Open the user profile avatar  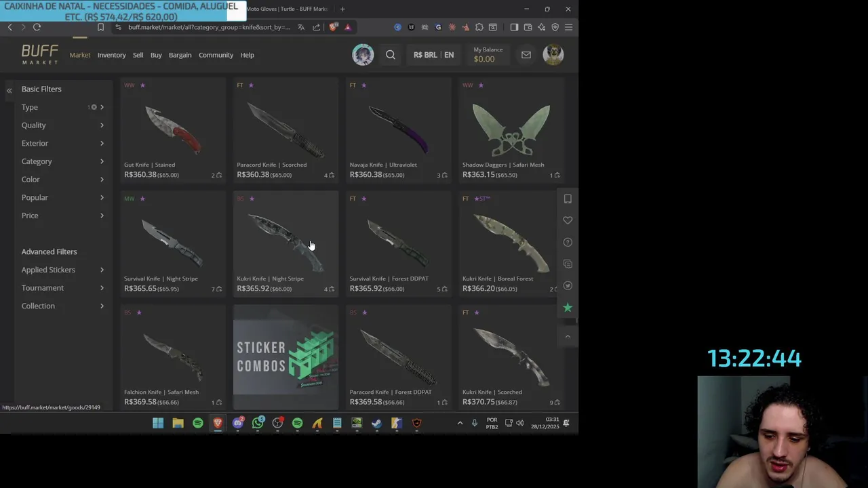(x=553, y=55)
